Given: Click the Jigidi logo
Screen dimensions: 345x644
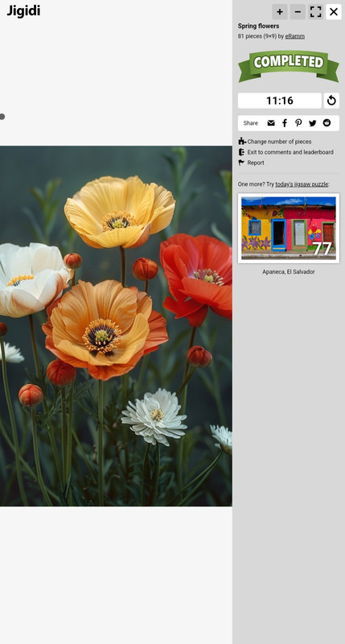Looking at the screenshot, I should (23, 11).
